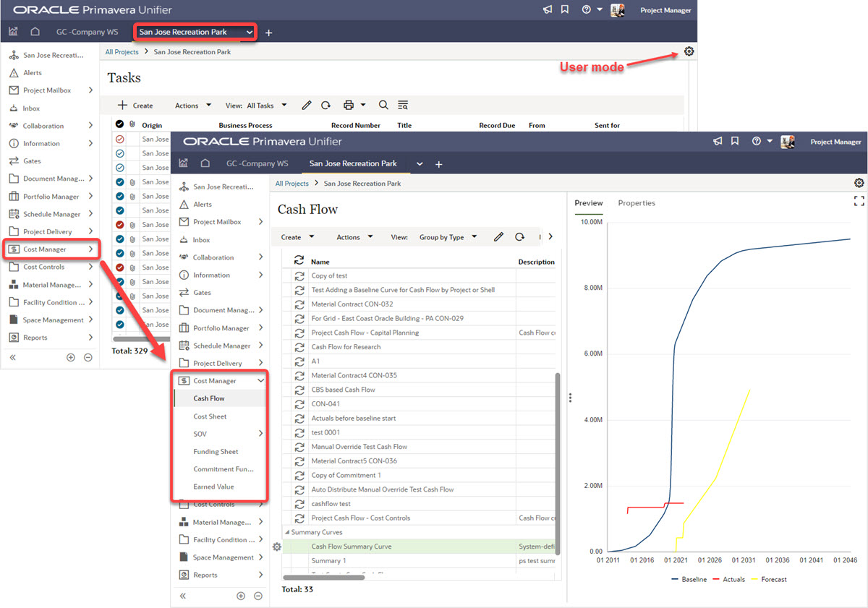Open the print icon in the Tasks toolbar
Image resolution: width=868 pixels, height=608 pixels.
pos(347,105)
